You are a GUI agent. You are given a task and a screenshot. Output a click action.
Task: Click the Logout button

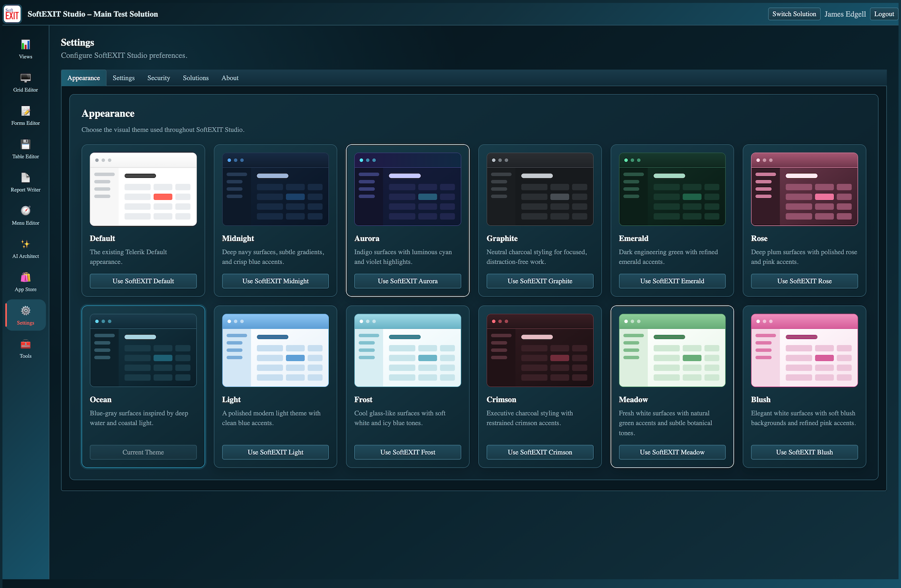tap(884, 14)
